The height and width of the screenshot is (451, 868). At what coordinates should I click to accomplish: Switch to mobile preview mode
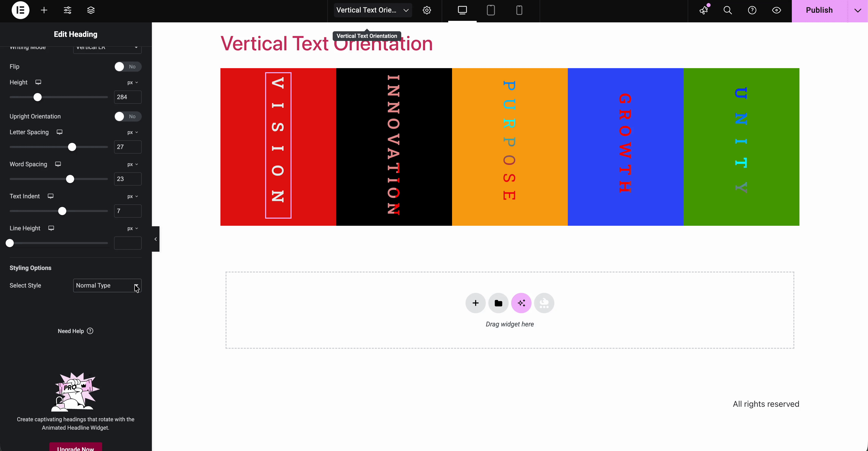519,10
